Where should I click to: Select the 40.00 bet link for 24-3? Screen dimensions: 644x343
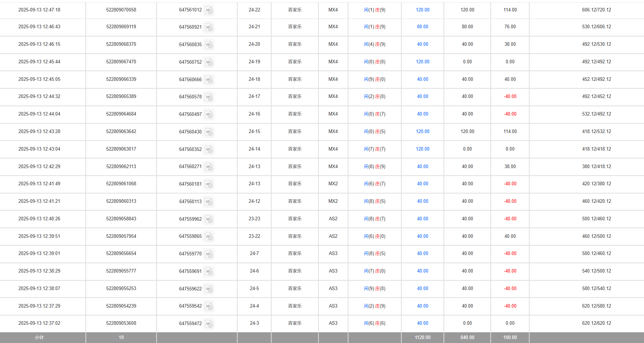422,323
